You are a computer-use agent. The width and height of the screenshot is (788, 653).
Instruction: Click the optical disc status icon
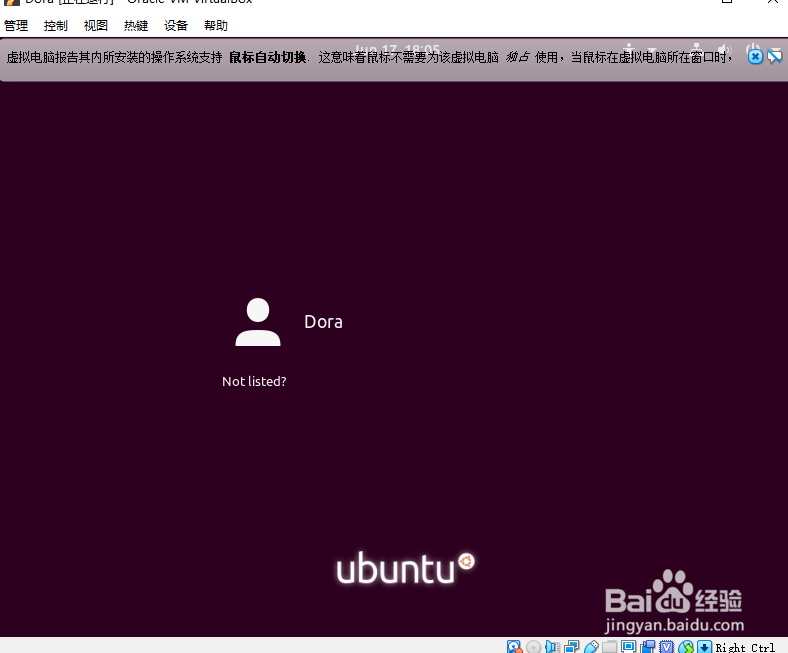coord(534,647)
